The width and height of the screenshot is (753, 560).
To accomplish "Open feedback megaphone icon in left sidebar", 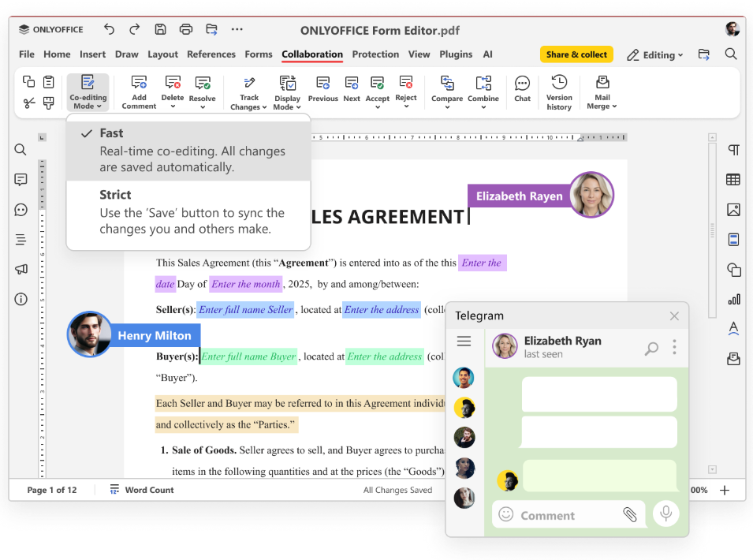I will pyautogui.click(x=21, y=269).
